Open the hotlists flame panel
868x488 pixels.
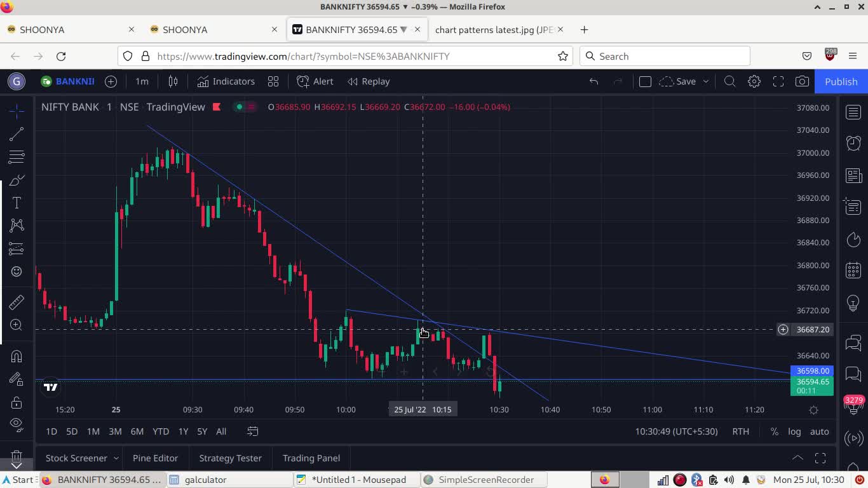[x=853, y=240]
